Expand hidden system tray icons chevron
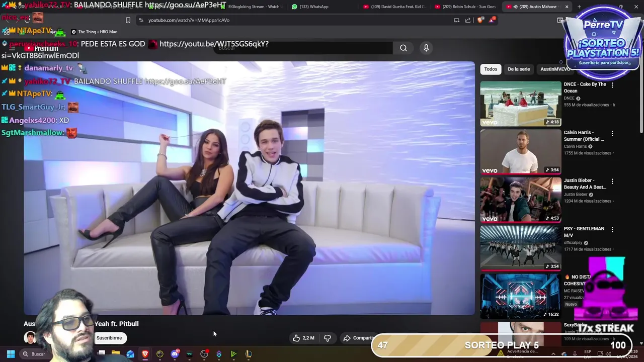 (x=553, y=353)
